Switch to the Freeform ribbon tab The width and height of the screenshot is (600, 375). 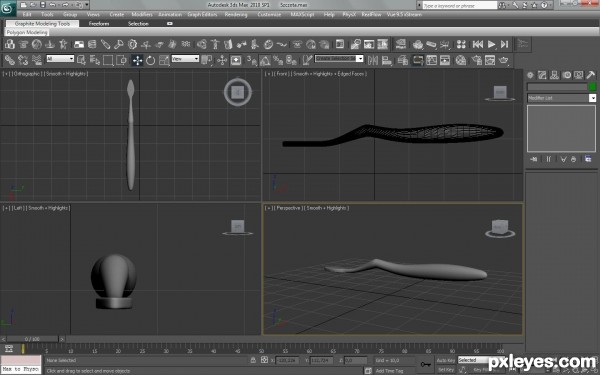pos(99,23)
